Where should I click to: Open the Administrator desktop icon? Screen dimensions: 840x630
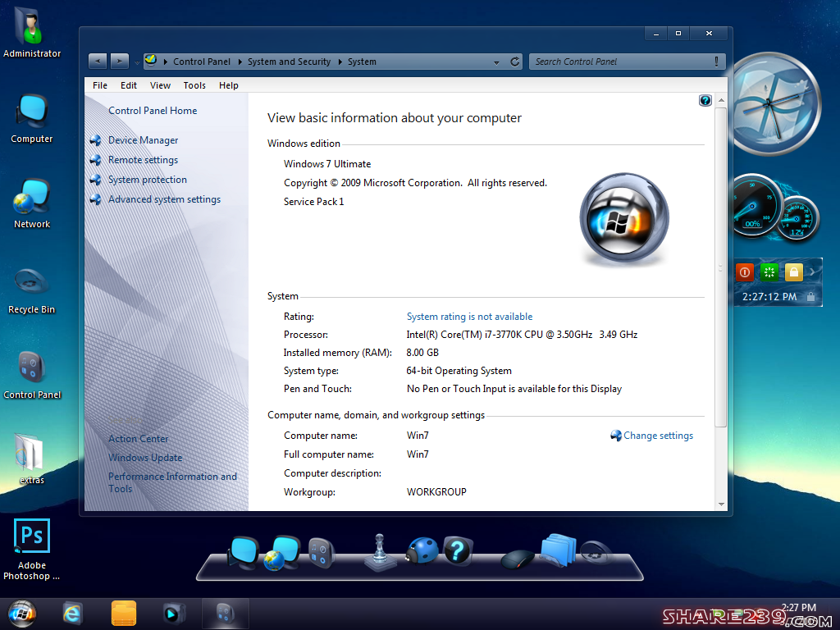click(32, 32)
